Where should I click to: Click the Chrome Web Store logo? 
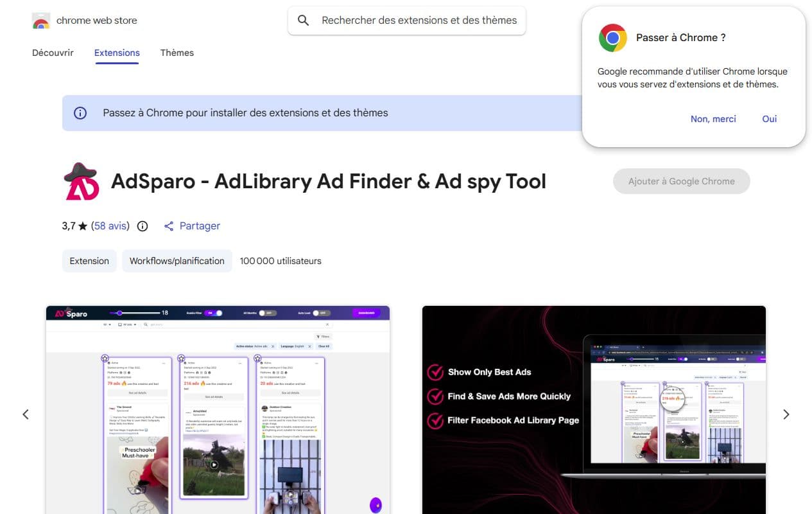click(x=41, y=21)
